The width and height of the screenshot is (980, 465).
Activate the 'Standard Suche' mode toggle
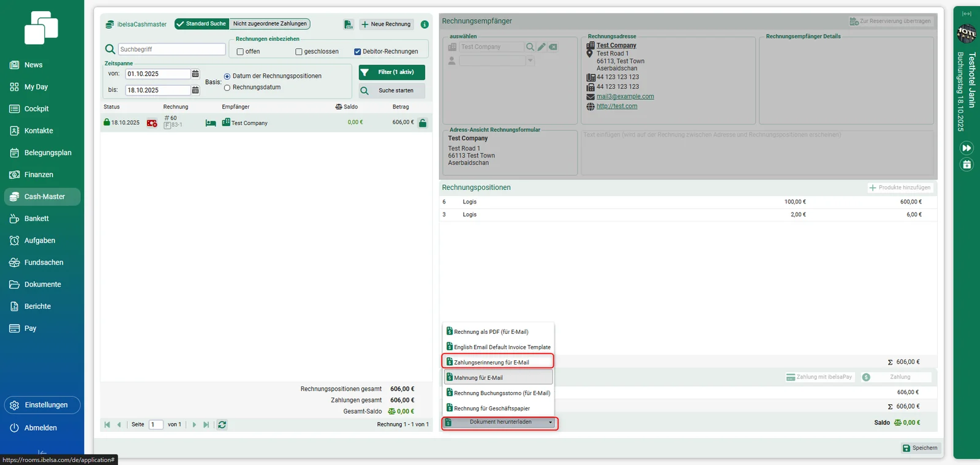202,24
